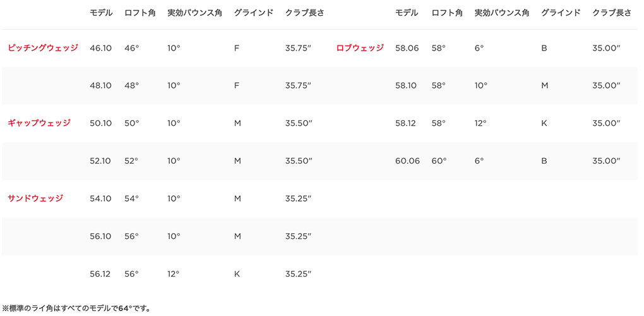Select model 54.10 in sand wedge row
The width and height of the screenshot is (644, 316).
100,198
